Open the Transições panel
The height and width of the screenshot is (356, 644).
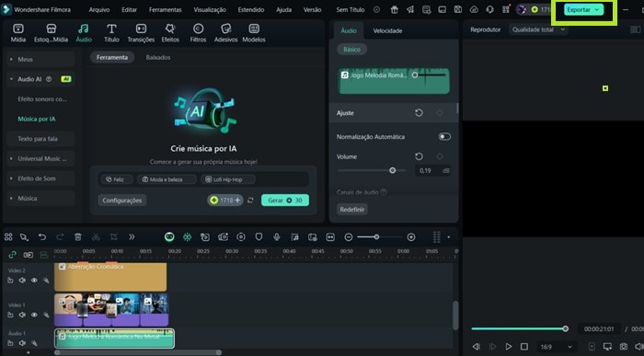pyautogui.click(x=141, y=33)
